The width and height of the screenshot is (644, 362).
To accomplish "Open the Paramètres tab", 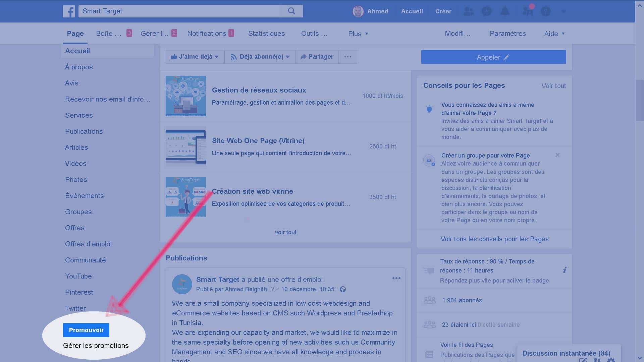I will [x=508, y=34].
